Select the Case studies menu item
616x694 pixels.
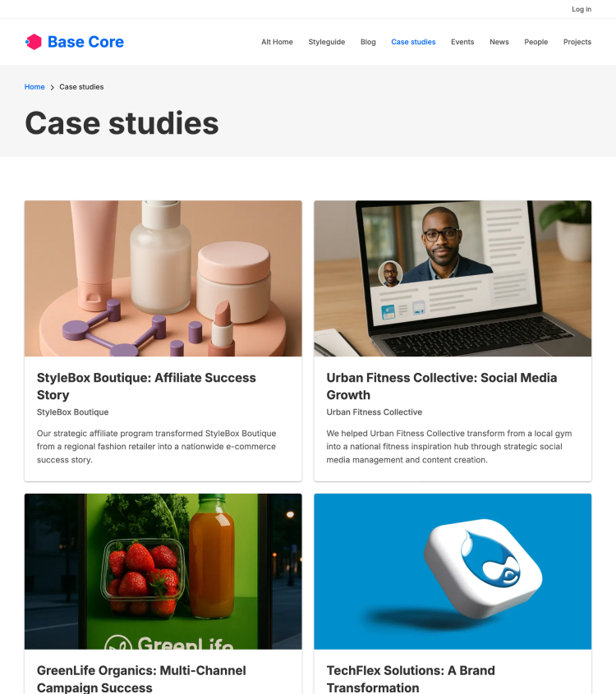coord(413,42)
